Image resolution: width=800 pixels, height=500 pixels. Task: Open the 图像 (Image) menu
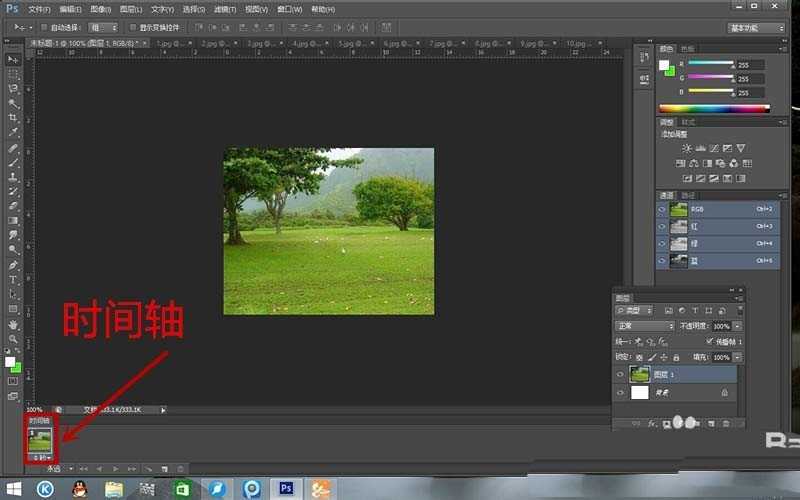click(x=99, y=9)
